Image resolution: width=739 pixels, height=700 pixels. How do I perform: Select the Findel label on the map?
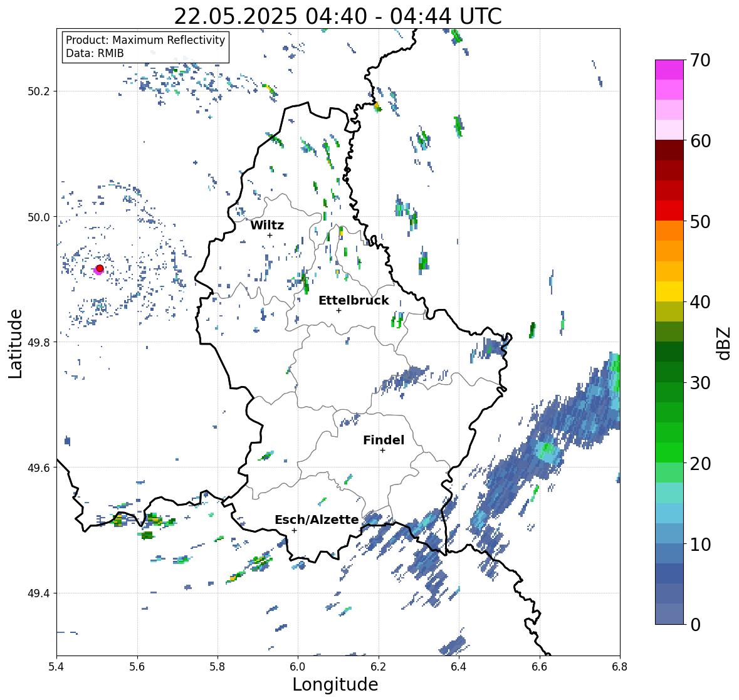[x=384, y=440]
